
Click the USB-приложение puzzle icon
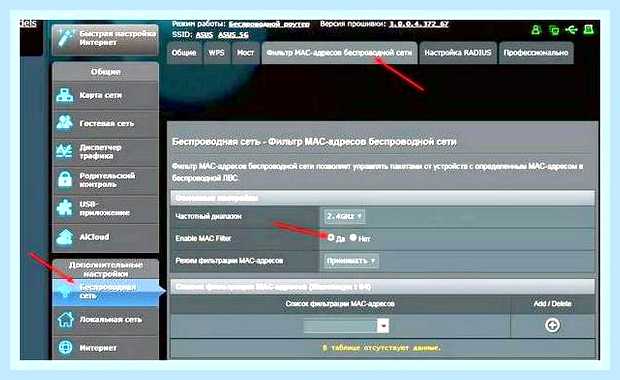tap(64, 208)
